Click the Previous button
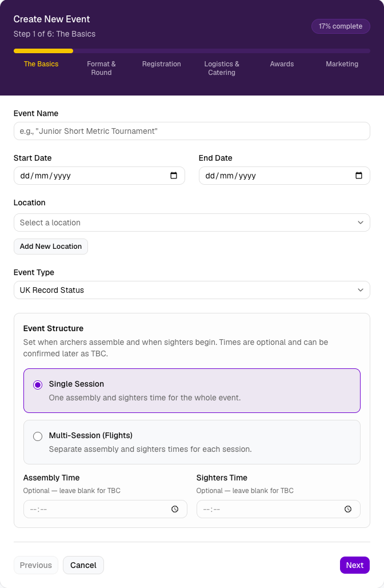384x588 pixels. tap(36, 565)
